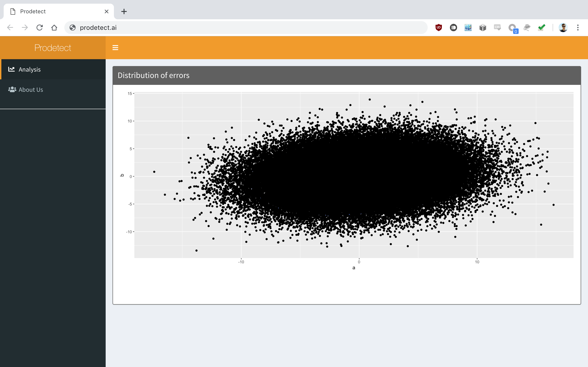Click the 3D box extension icon
588x367 pixels.
483,28
